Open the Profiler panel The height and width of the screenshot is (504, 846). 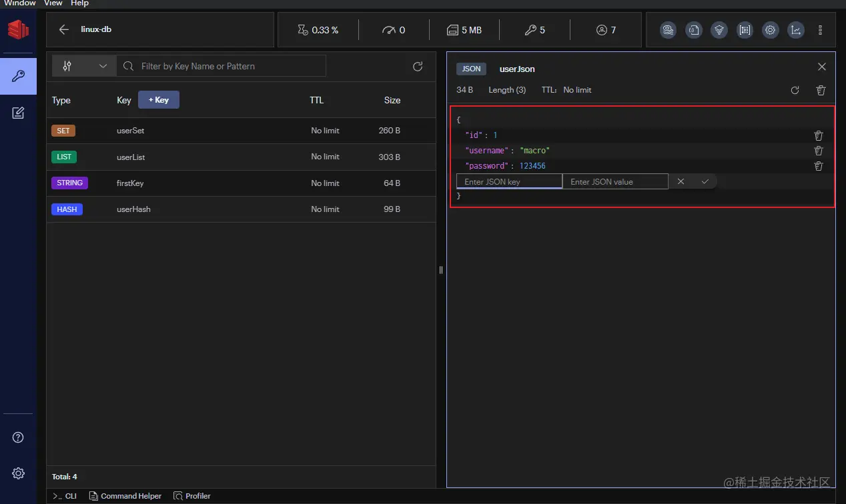(x=192, y=496)
